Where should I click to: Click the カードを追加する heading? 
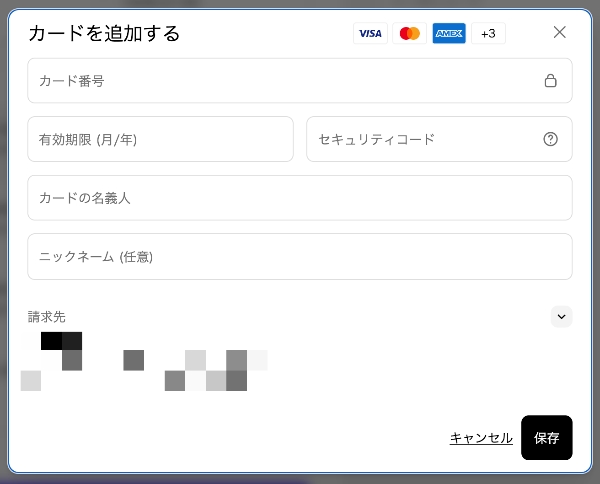point(104,33)
